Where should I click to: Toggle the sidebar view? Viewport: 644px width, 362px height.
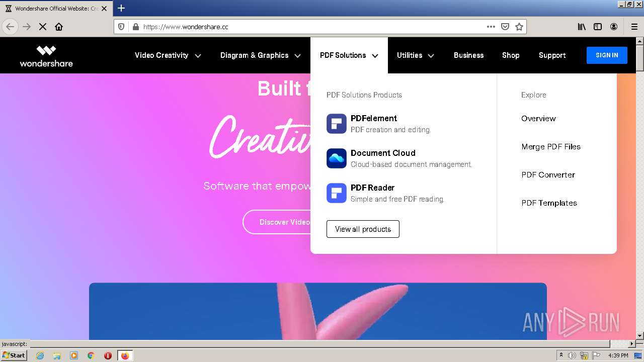[x=598, y=27]
